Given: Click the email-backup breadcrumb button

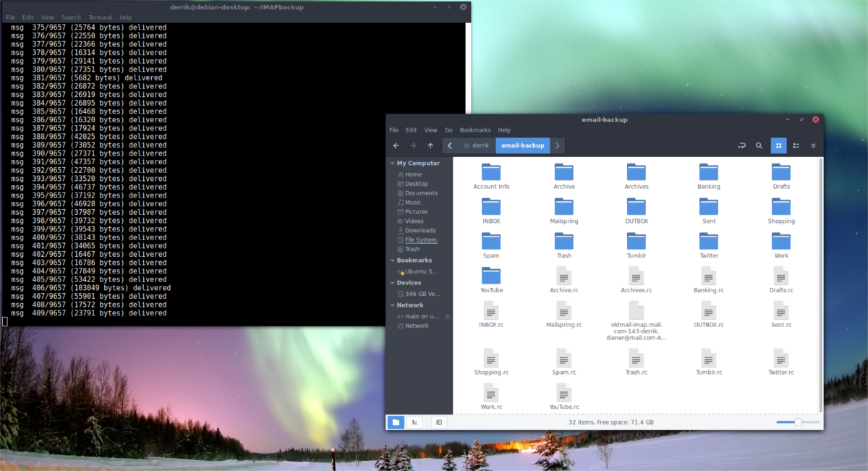Looking at the screenshot, I should point(523,145).
